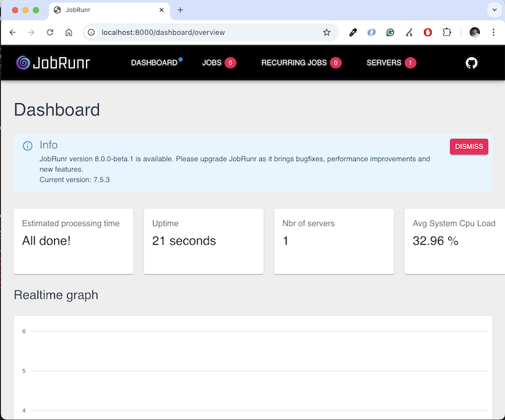Click the Info alert icon
Viewport: 505px width, 420px height.
coord(27,146)
